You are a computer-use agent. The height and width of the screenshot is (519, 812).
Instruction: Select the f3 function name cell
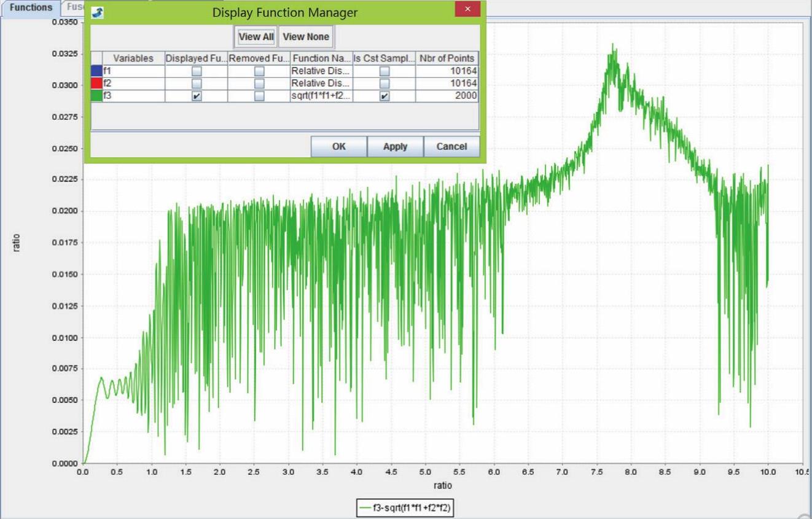click(x=321, y=96)
